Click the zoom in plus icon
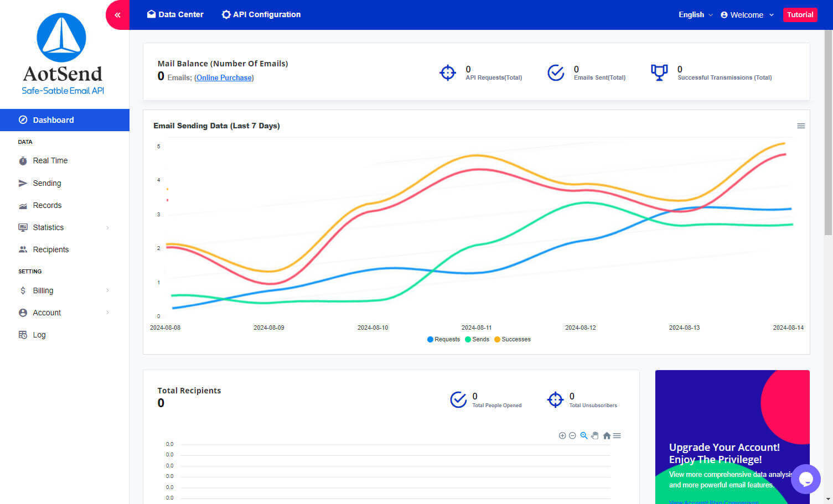The image size is (833, 504). pyautogui.click(x=562, y=436)
